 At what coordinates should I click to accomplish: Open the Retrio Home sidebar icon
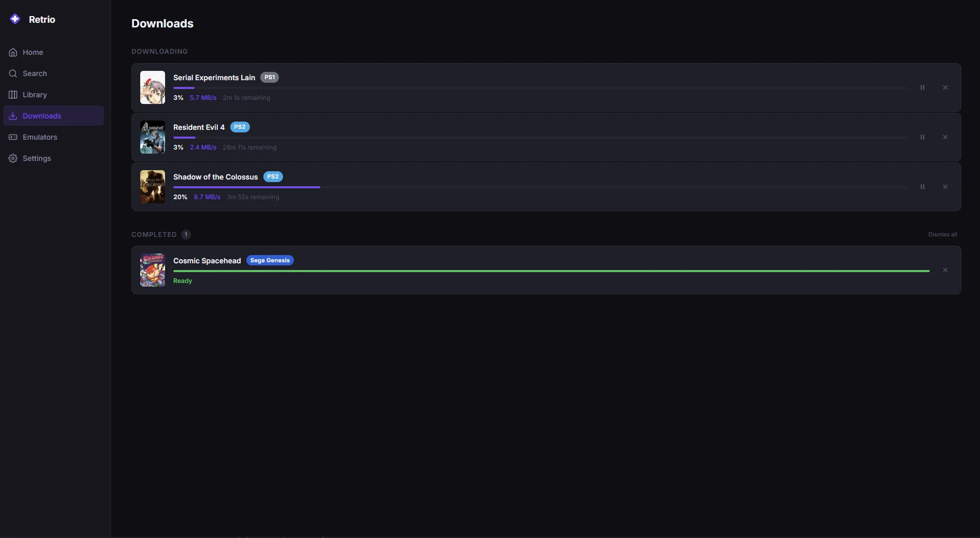(12, 52)
